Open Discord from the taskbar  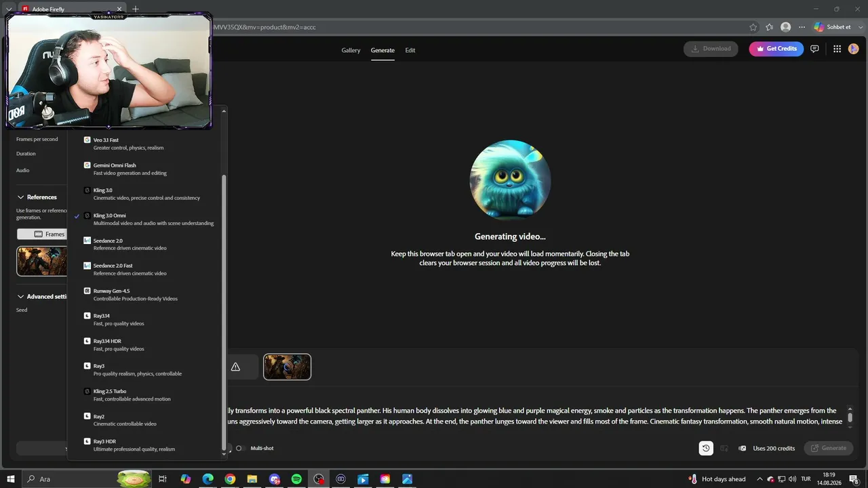(x=275, y=479)
